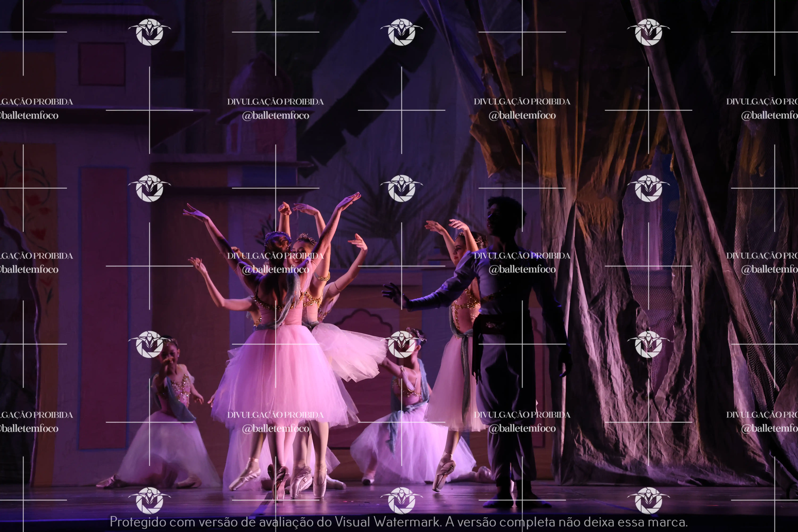Click bottom-right logo watermark near male dancer's feet
798x532 pixels.
point(648,500)
